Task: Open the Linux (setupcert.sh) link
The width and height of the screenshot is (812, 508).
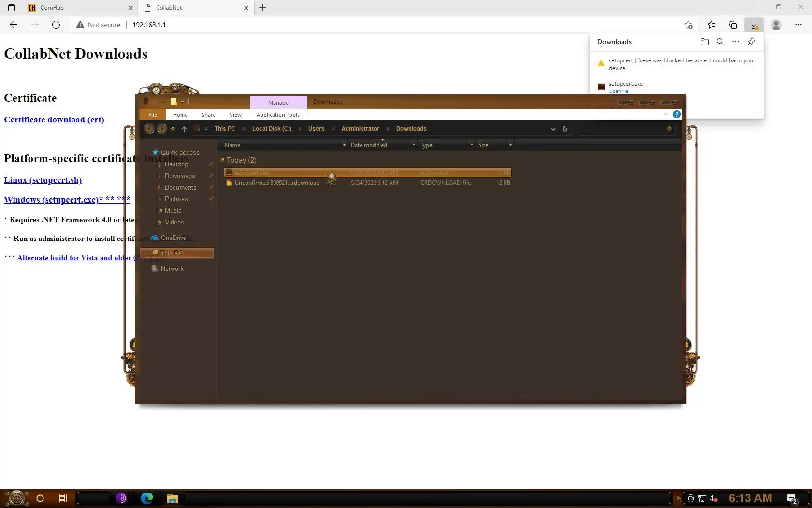Action: pos(43,180)
